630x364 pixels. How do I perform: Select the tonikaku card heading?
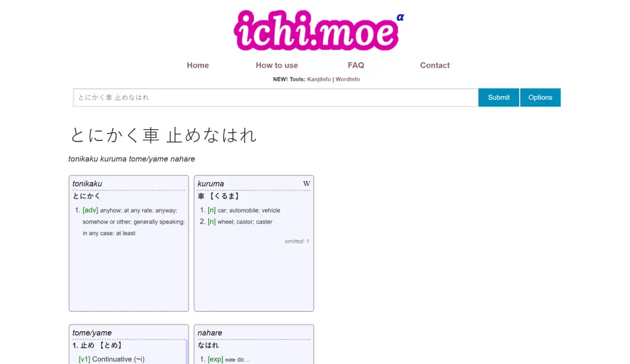88,184
